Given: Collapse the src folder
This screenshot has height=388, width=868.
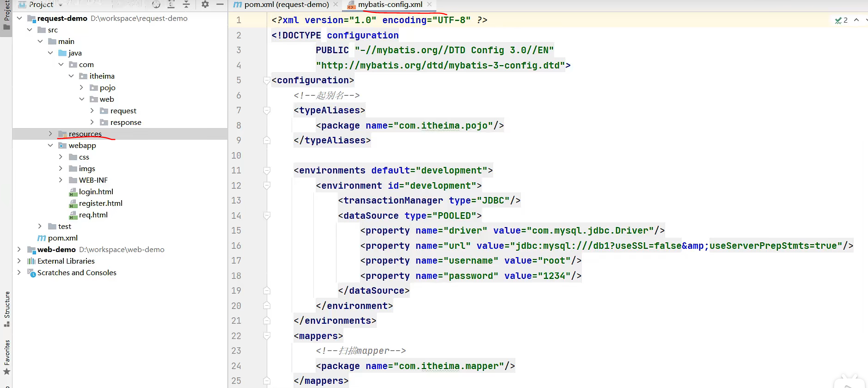Looking at the screenshot, I should (30, 30).
